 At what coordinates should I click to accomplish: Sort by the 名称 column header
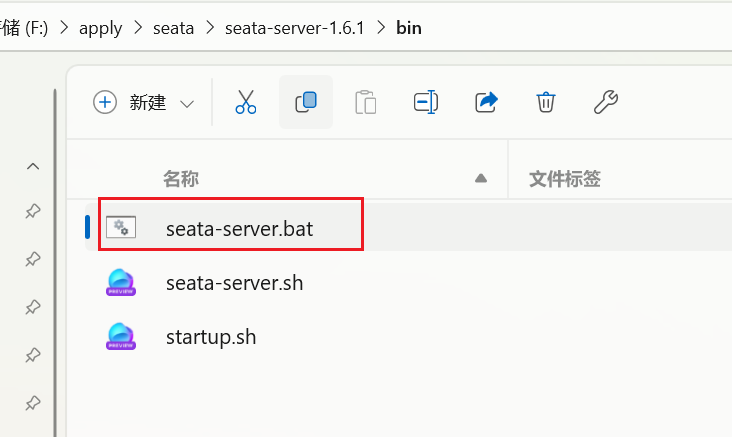(x=181, y=179)
